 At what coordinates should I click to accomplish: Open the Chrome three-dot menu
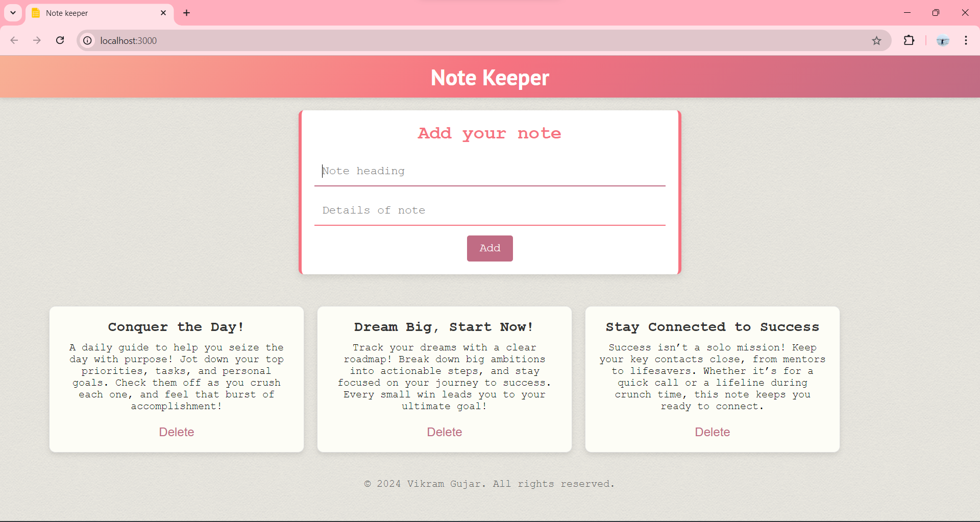pos(966,40)
